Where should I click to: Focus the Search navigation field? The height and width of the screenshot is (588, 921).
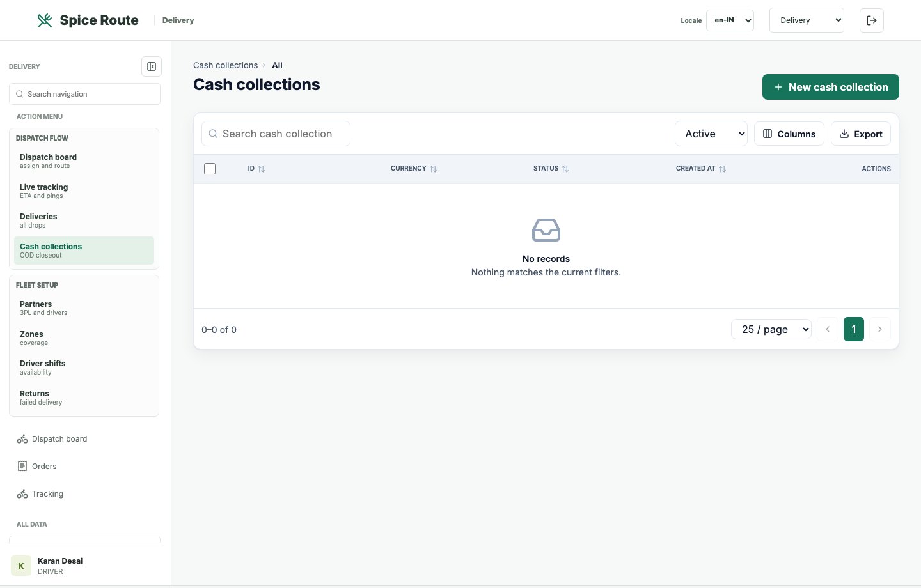point(84,94)
